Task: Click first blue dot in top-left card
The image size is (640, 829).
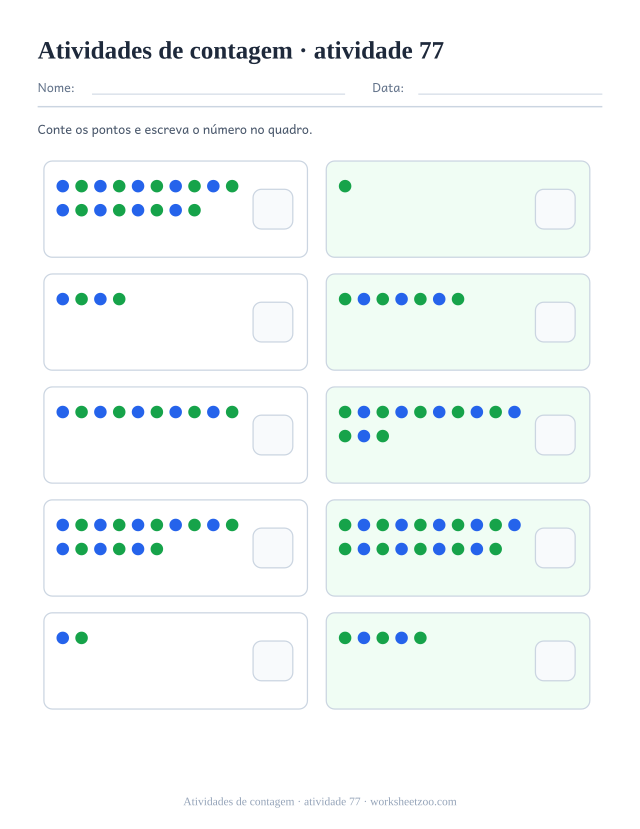Action: coord(63,186)
